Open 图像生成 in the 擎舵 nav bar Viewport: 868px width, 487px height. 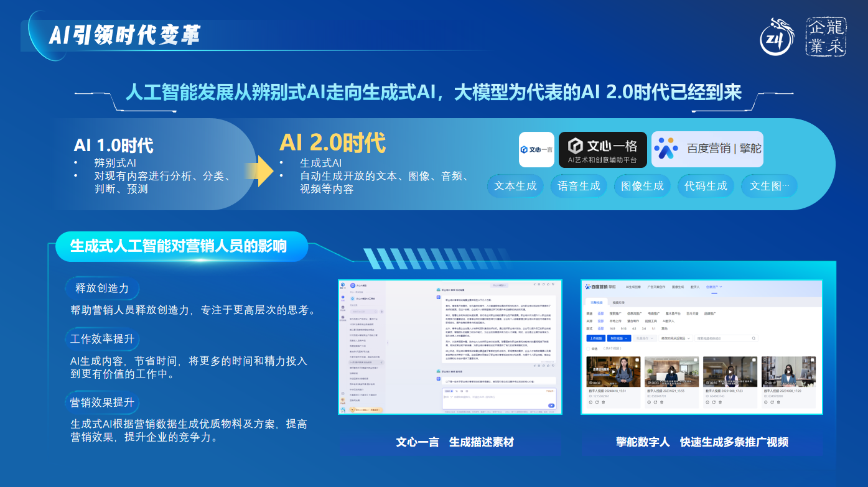click(677, 287)
